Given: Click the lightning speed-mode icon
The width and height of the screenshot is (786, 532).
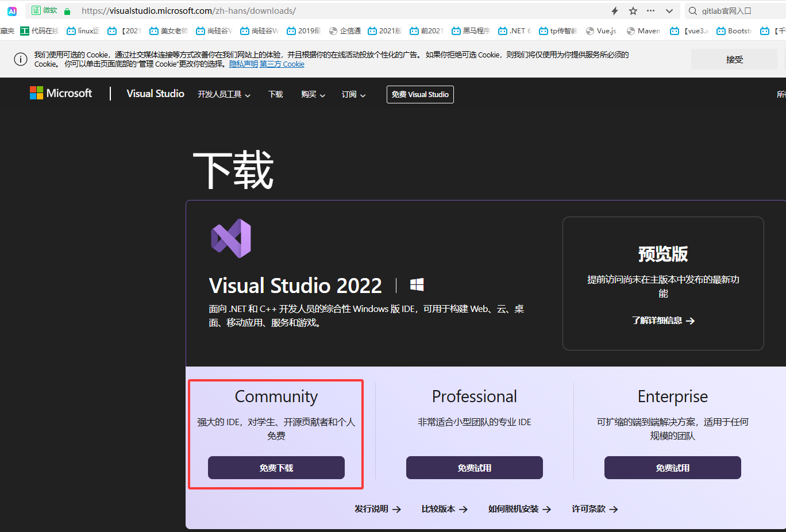Looking at the screenshot, I should pyautogui.click(x=615, y=11).
